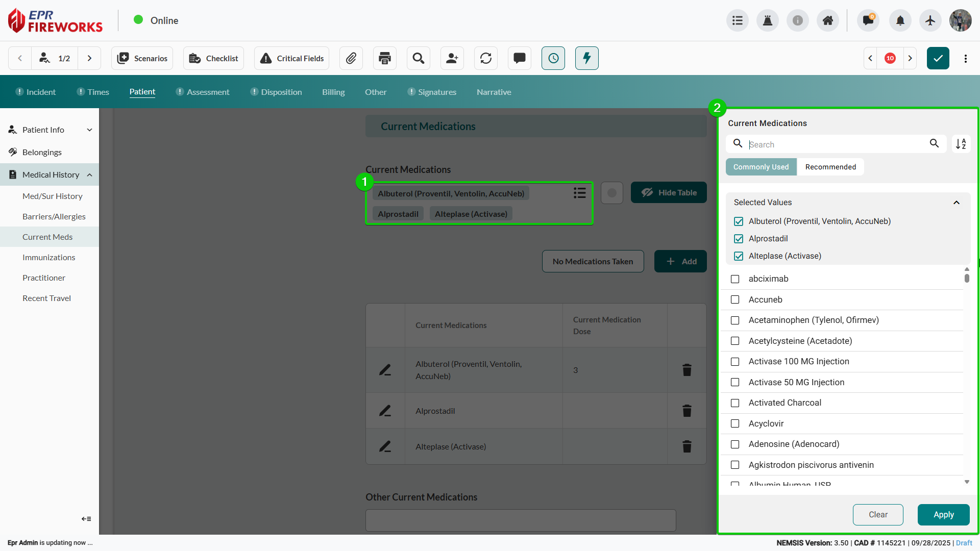The image size is (980, 551).
Task: Delete the Alprostadil row with trash icon
Action: point(687,411)
